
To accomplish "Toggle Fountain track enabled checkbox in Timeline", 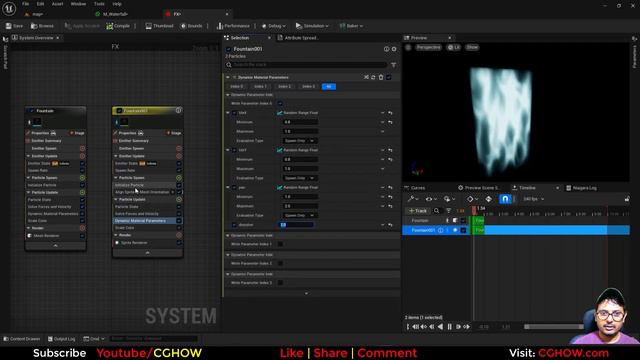I will 463,221.
